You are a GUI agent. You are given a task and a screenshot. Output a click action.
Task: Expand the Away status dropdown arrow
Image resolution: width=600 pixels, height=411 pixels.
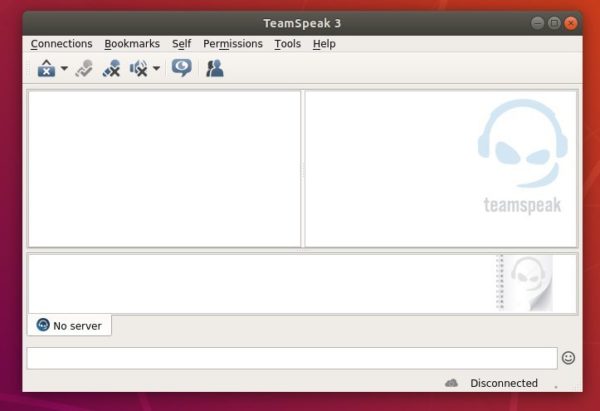64,68
